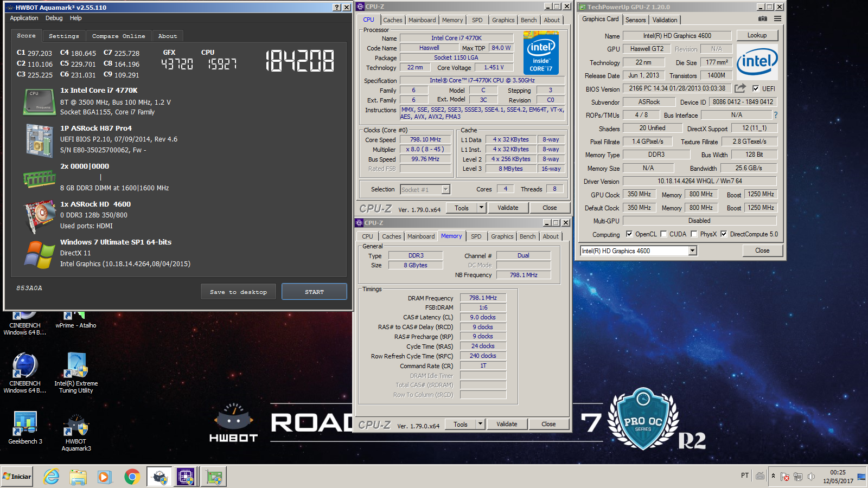Click the Close button in GPU-Z
This screenshot has height=488, width=868.
pyautogui.click(x=762, y=251)
